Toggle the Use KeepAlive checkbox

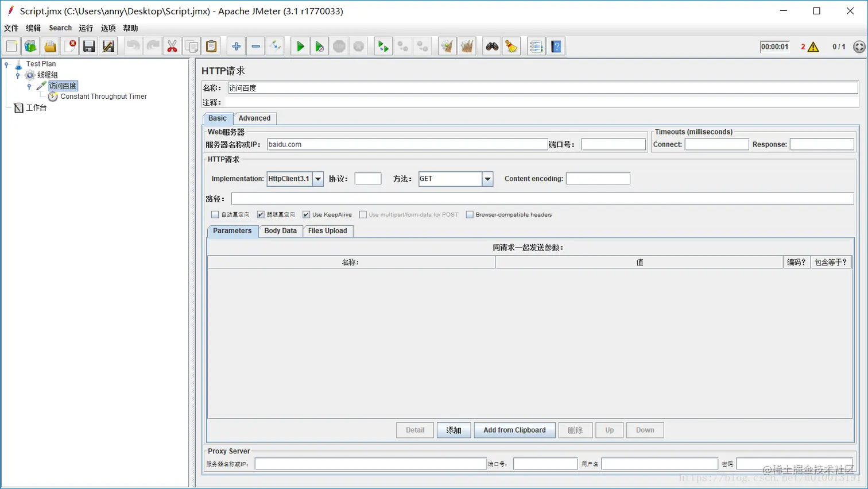[x=306, y=214]
